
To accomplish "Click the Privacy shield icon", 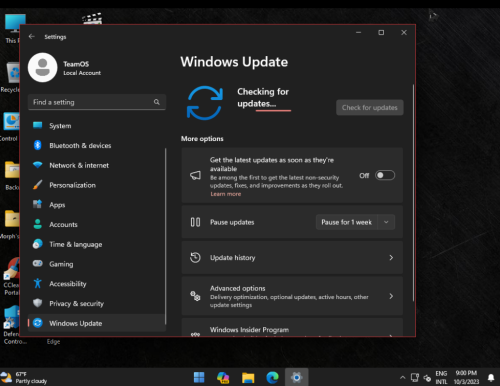I will pyautogui.click(x=38, y=303).
